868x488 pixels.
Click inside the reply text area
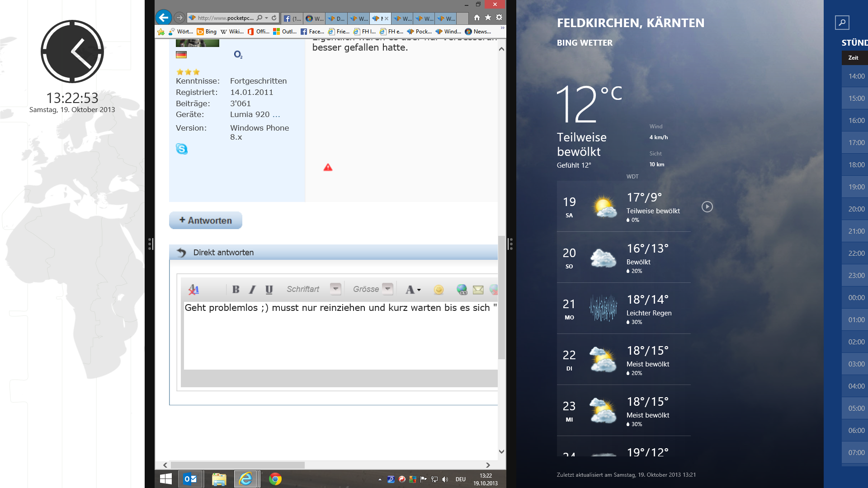[x=340, y=335]
